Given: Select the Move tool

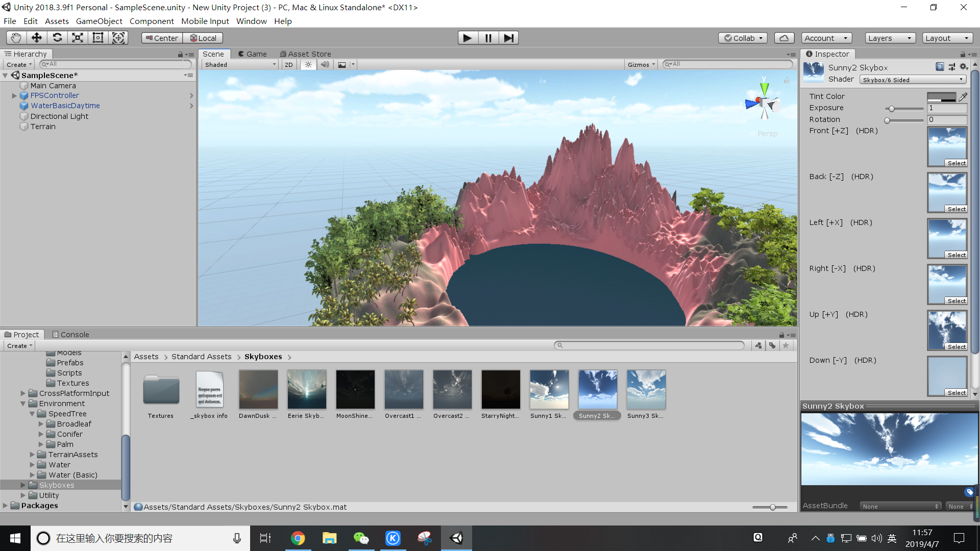Looking at the screenshot, I should click(x=37, y=38).
